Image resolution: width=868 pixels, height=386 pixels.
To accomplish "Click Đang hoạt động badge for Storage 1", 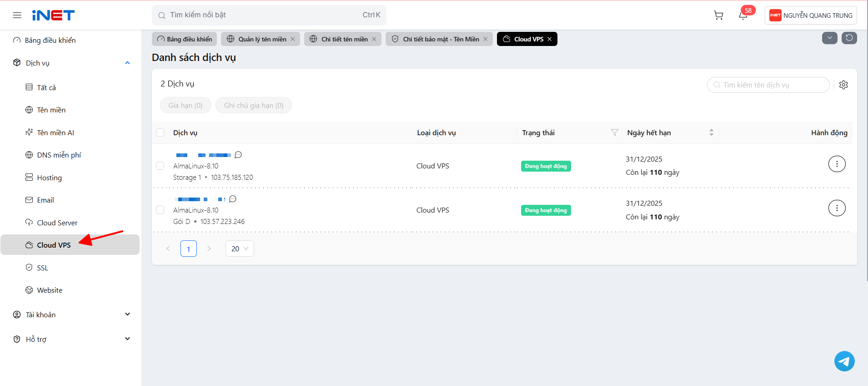I will (546, 166).
